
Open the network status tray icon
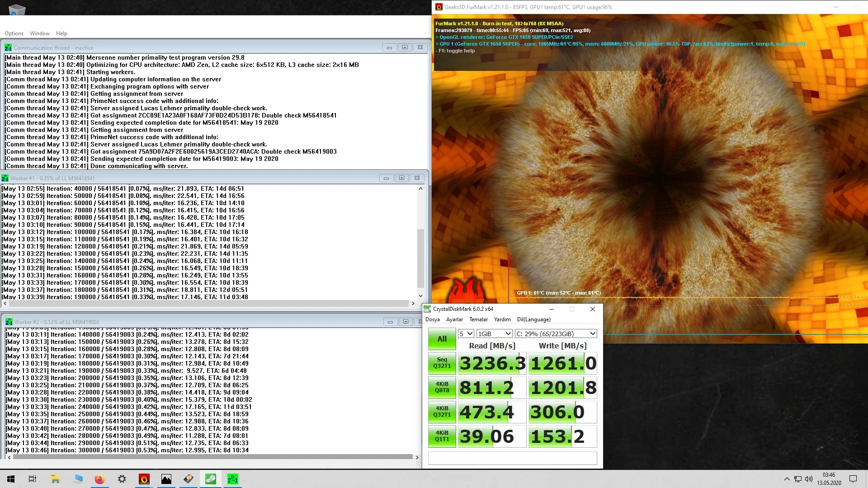pos(798,479)
